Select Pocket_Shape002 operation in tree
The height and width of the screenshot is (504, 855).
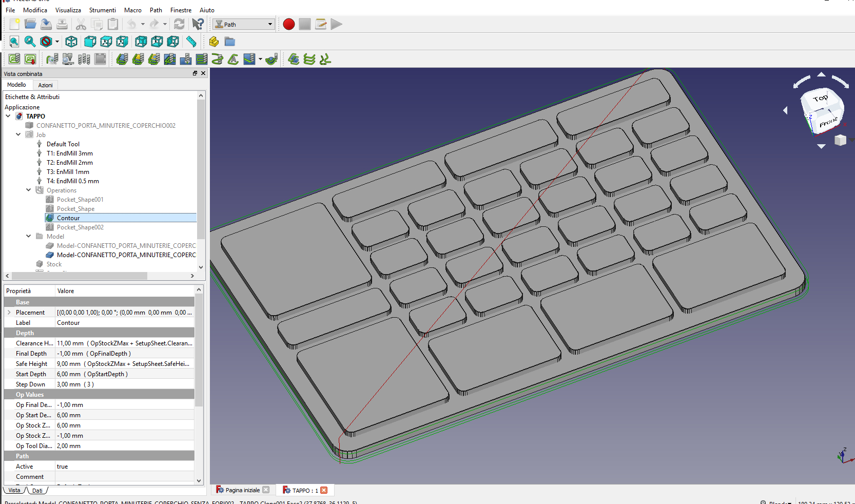point(80,227)
